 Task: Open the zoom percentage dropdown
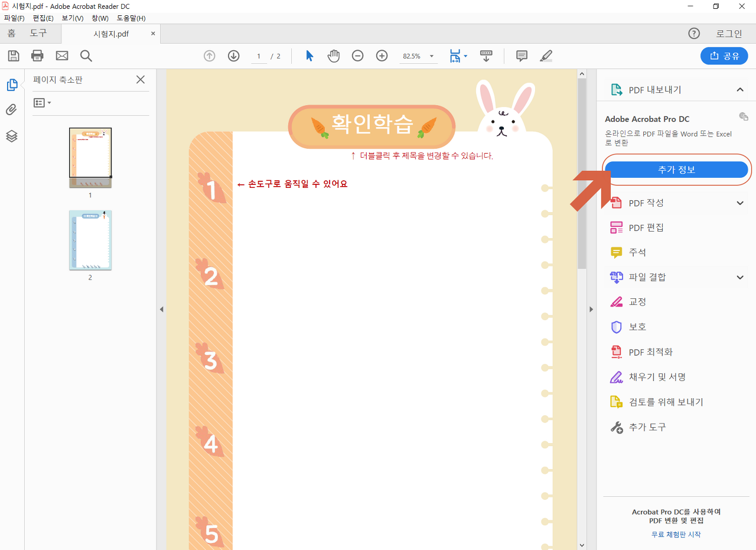[x=432, y=56]
